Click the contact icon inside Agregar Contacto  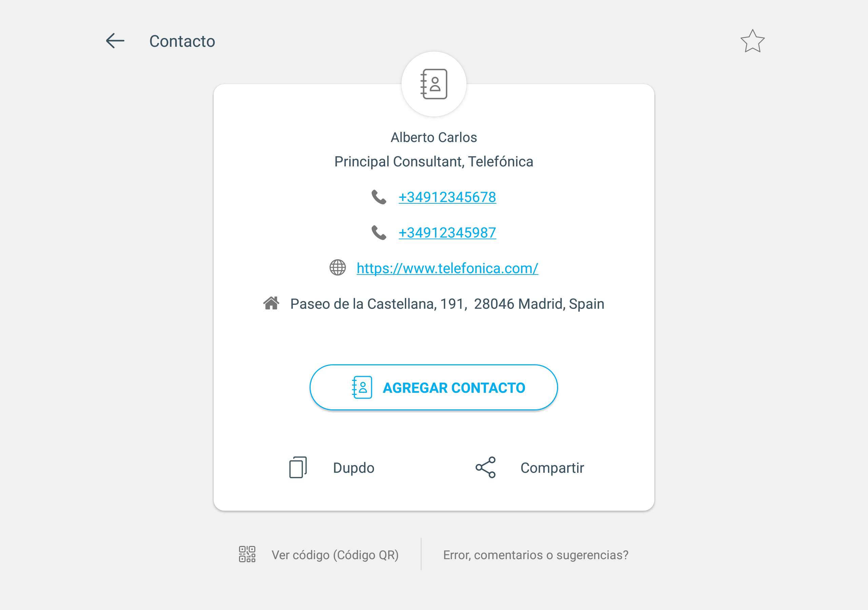(x=362, y=387)
